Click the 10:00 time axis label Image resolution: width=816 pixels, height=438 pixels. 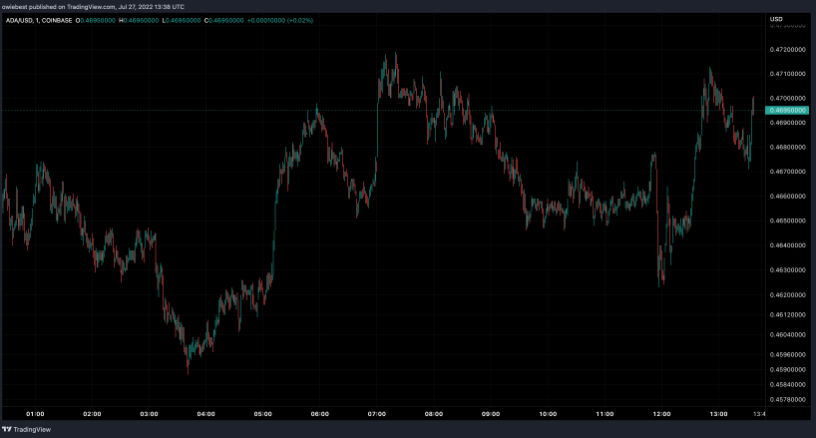[547, 414]
